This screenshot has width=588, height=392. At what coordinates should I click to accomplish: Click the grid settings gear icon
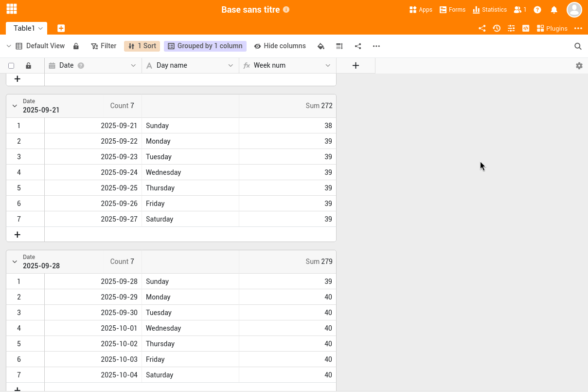tap(579, 66)
